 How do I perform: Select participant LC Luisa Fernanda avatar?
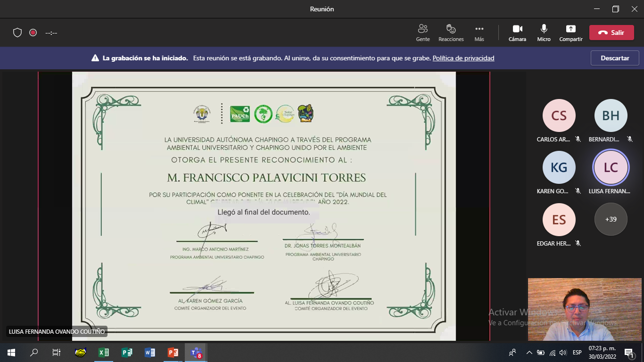[611, 167]
